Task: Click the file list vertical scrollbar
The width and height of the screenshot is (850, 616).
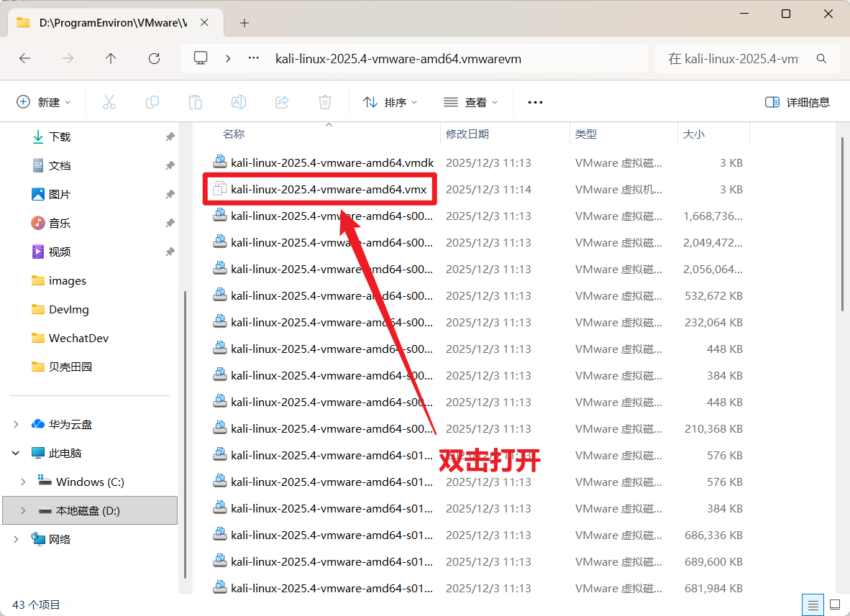Action: pyautogui.click(x=842, y=224)
